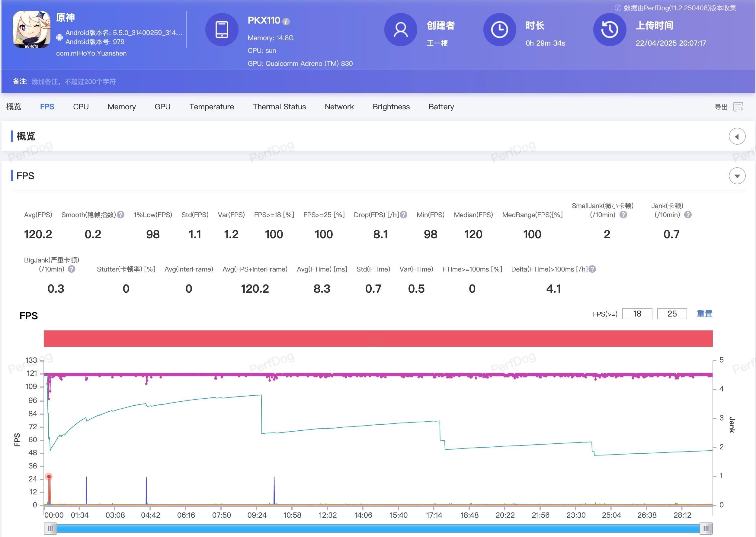Screen dimensions: 756x537
Task: Click the Avg(FPS) value 120.2
Action: [38, 234]
